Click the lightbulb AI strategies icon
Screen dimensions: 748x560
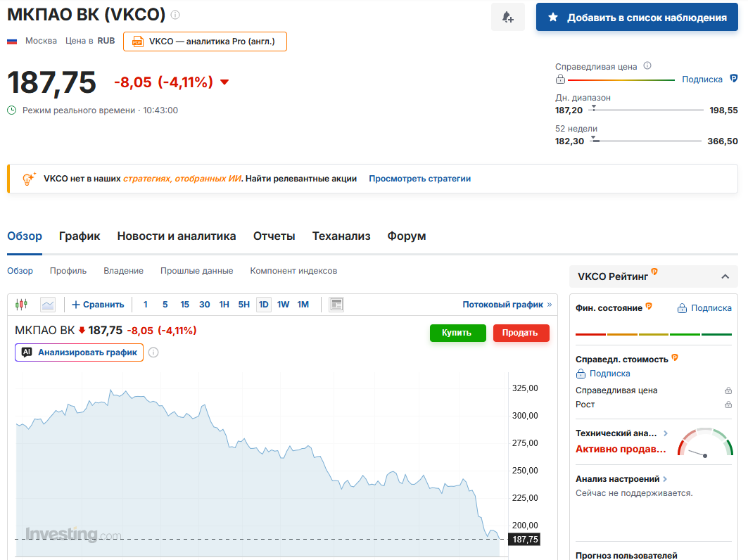pos(29,179)
